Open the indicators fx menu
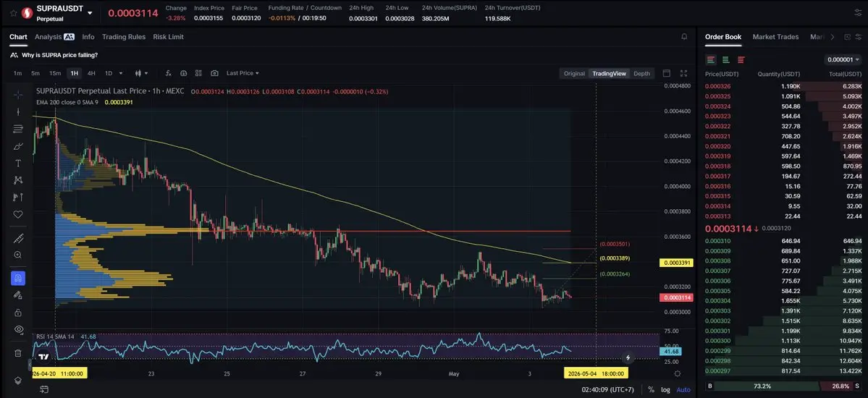This screenshot has height=398, width=868. (x=168, y=73)
